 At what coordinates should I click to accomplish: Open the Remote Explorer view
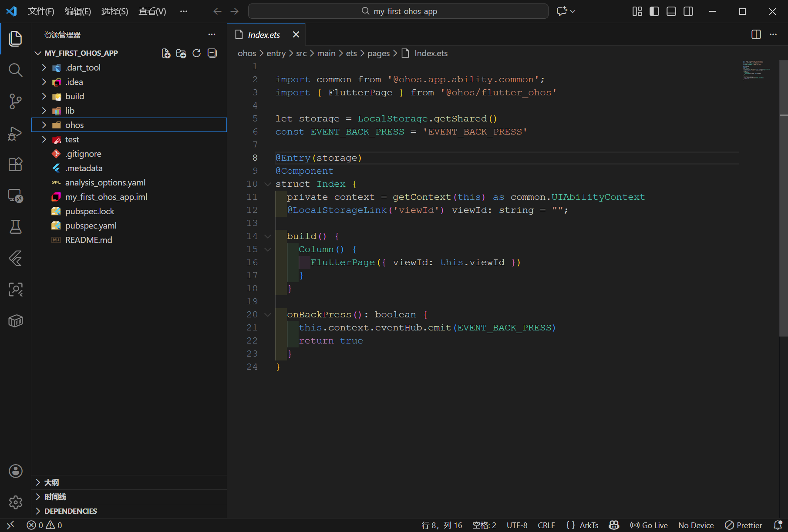coord(16,195)
